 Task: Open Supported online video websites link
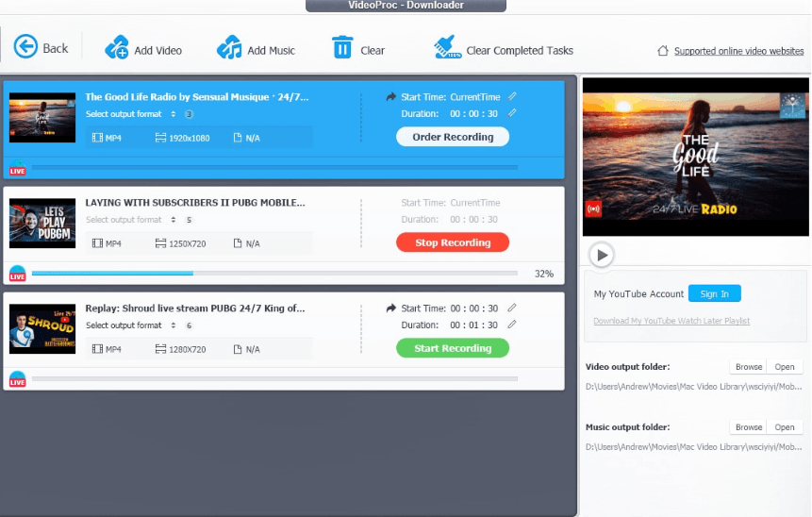(738, 51)
